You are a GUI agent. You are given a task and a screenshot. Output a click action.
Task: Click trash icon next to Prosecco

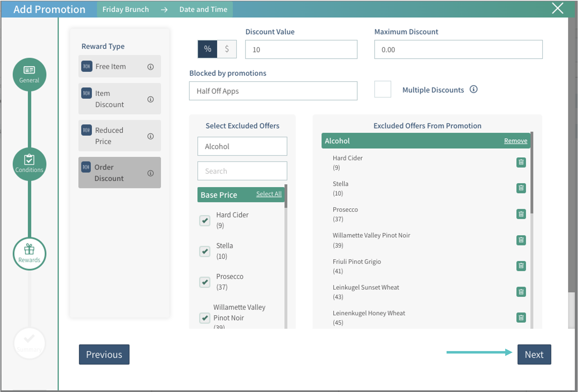tap(521, 214)
